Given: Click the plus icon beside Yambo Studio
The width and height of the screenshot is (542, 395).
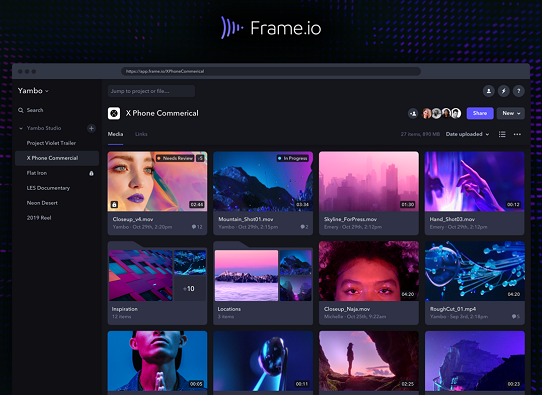Looking at the screenshot, I should click(x=91, y=128).
